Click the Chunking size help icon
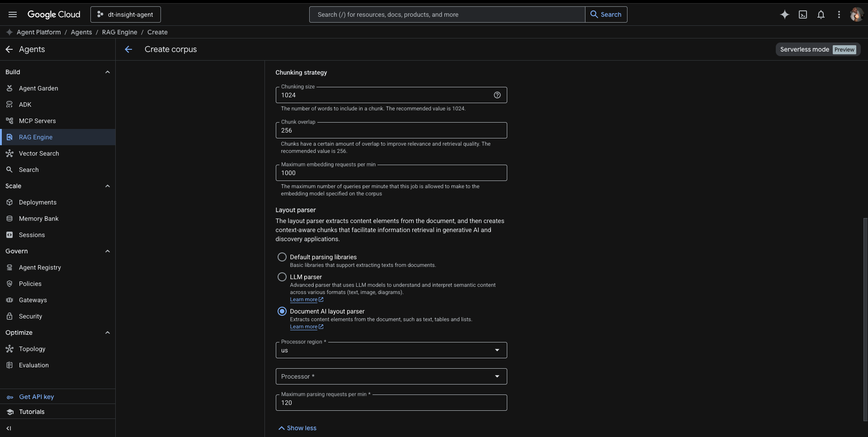 (497, 95)
